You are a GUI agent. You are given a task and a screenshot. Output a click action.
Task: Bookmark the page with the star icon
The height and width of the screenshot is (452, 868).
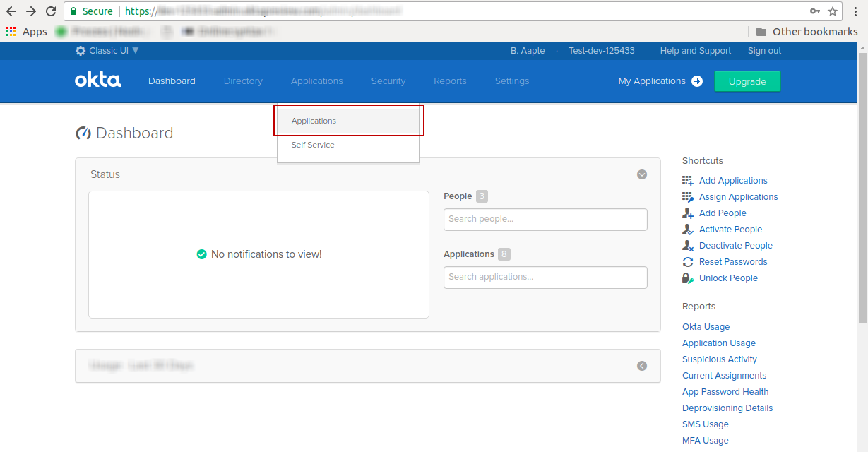pyautogui.click(x=832, y=11)
